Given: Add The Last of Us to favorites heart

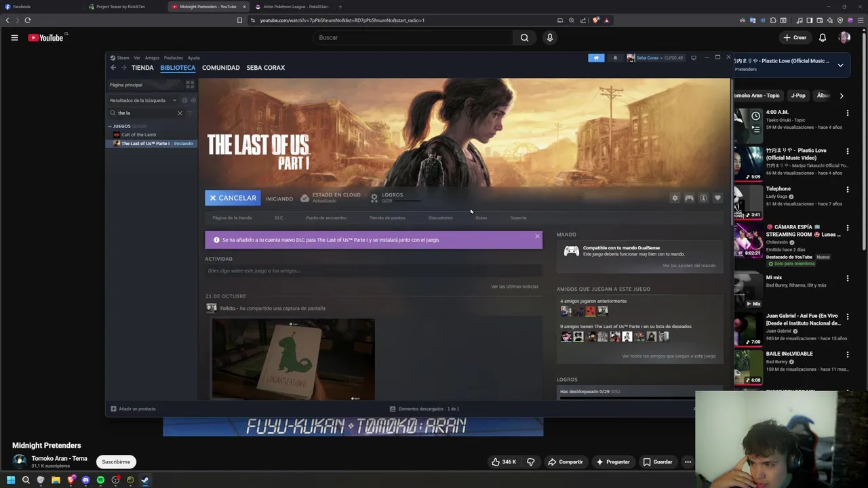Looking at the screenshot, I should (717, 198).
